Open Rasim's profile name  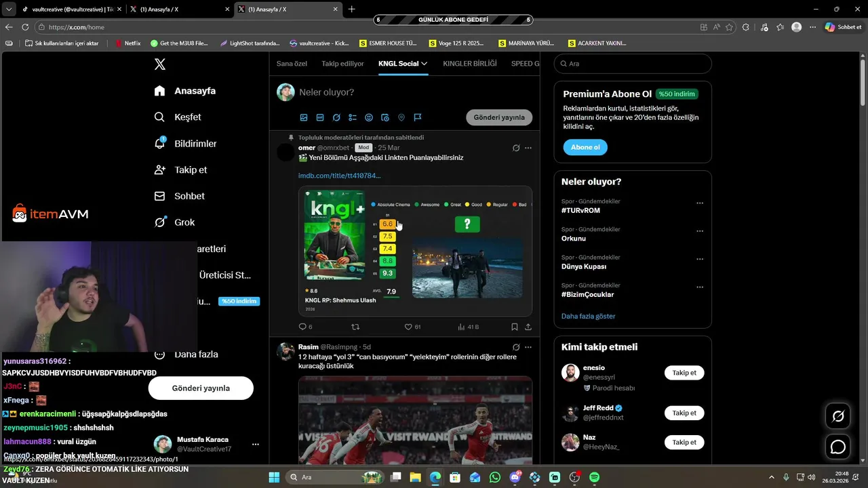[x=309, y=347]
